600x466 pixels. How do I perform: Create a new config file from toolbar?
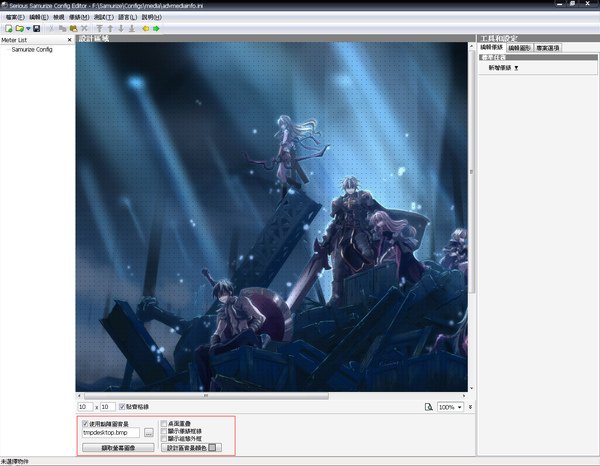point(8,29)
